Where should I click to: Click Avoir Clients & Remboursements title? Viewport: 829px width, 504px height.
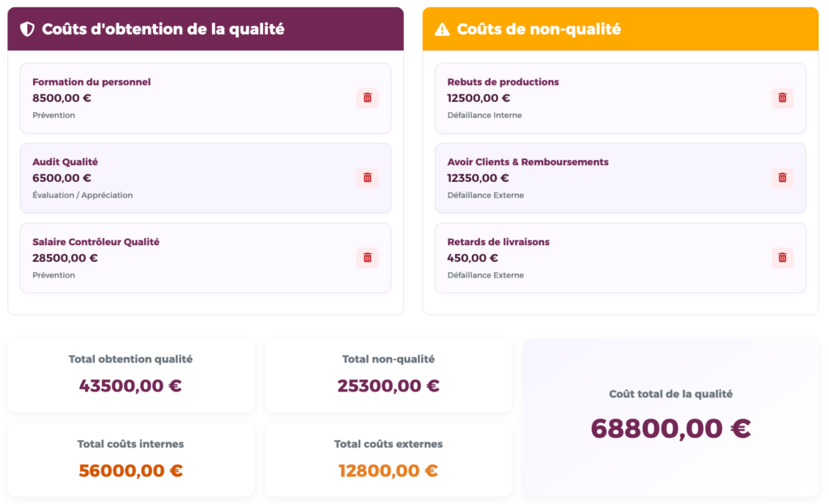point(527,162)
